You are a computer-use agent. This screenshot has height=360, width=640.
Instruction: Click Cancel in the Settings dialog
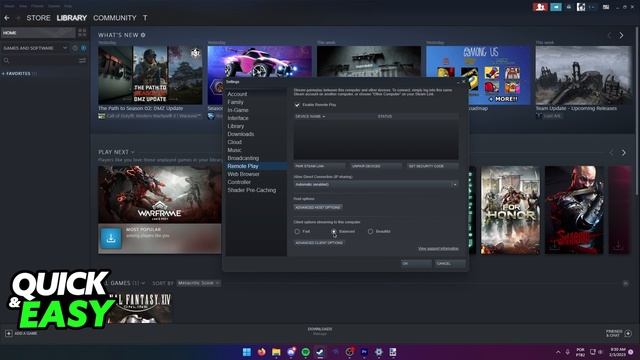click(450, 264)
